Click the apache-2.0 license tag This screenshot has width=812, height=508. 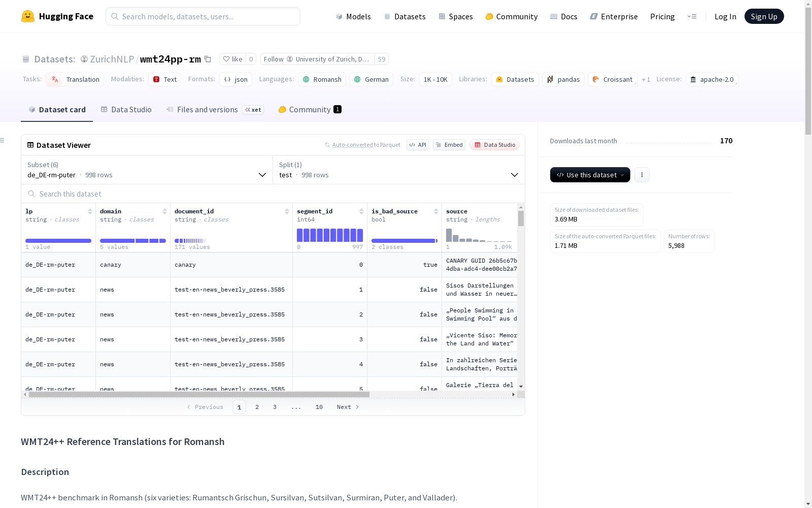(x=712, y=79)
